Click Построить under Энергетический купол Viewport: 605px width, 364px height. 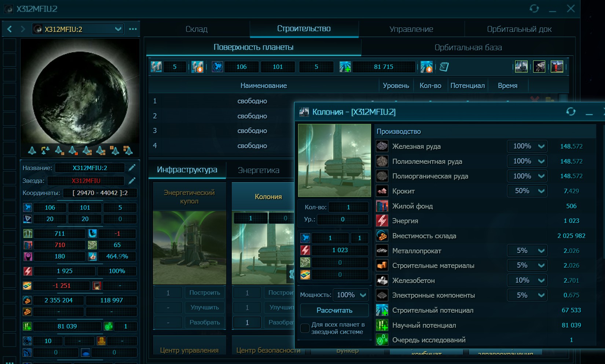(x=205, y=293)
